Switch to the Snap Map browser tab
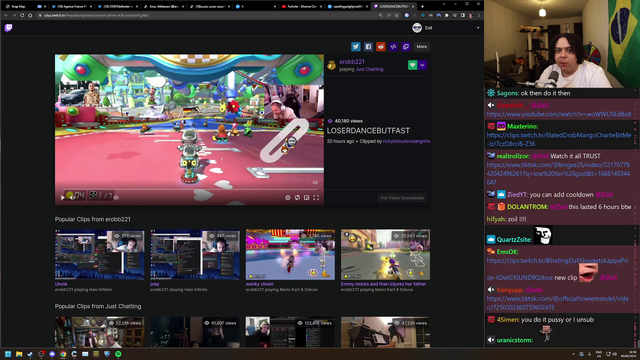This screenshot has width=640, height=360. tap(18, 7)
